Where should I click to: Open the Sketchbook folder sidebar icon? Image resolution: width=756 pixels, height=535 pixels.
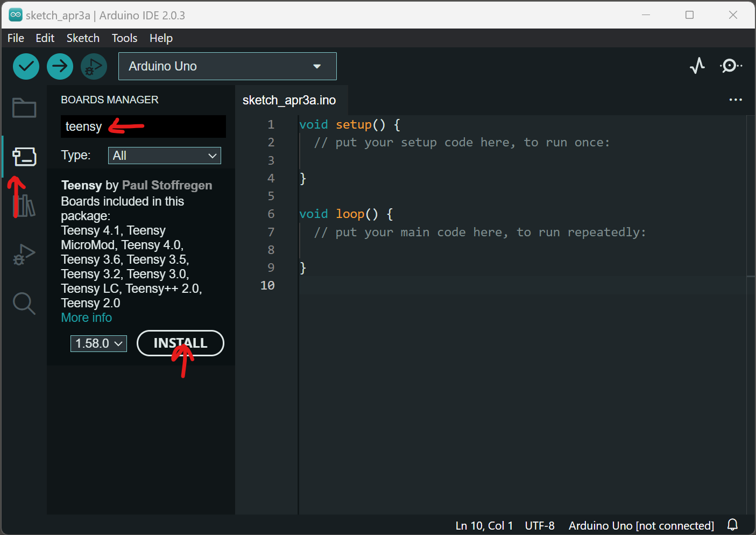click(x=24, y=108)
